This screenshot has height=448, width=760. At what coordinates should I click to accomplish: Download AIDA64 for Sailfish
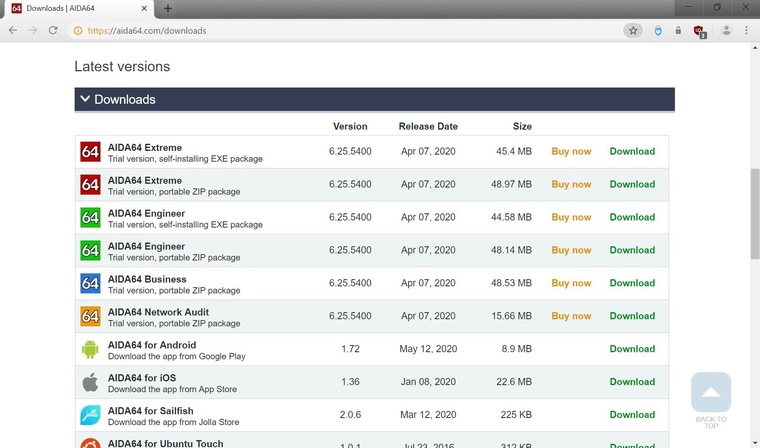tap(632, 415)
